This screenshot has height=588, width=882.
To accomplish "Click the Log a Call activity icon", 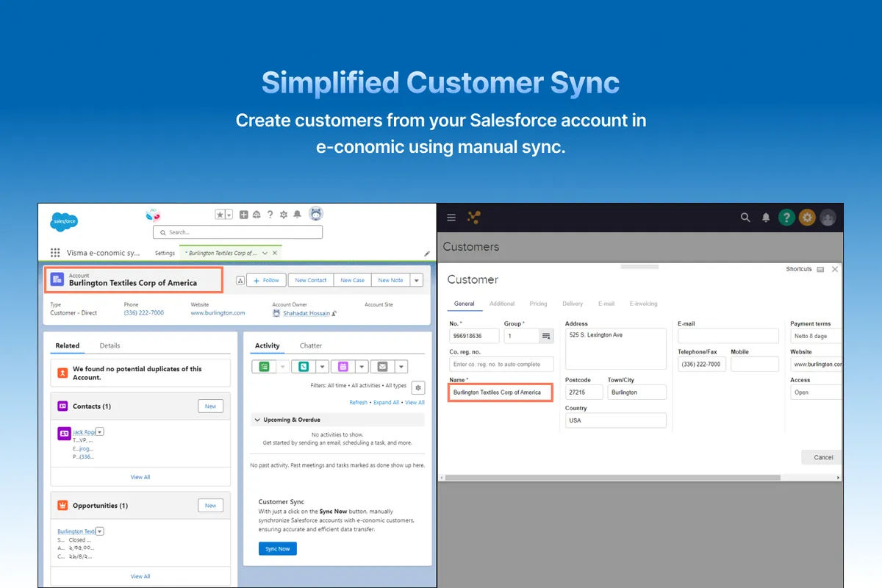I will (304, 366).
